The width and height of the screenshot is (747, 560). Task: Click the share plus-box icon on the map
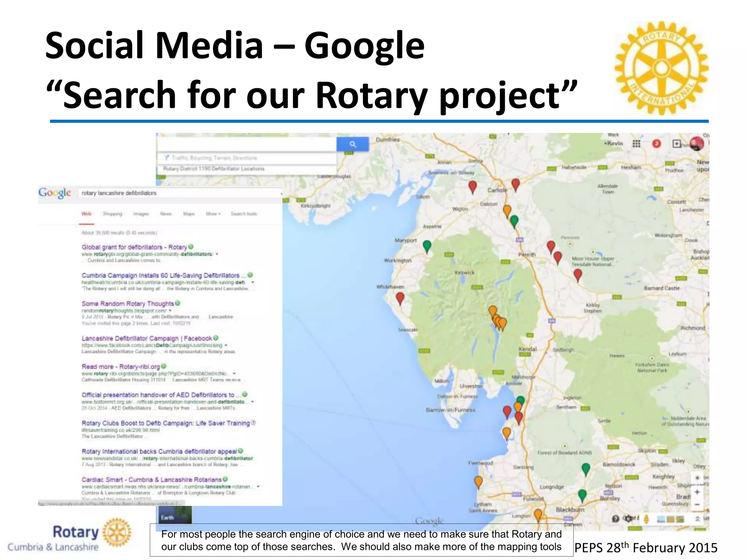click(x=677, y=144)
